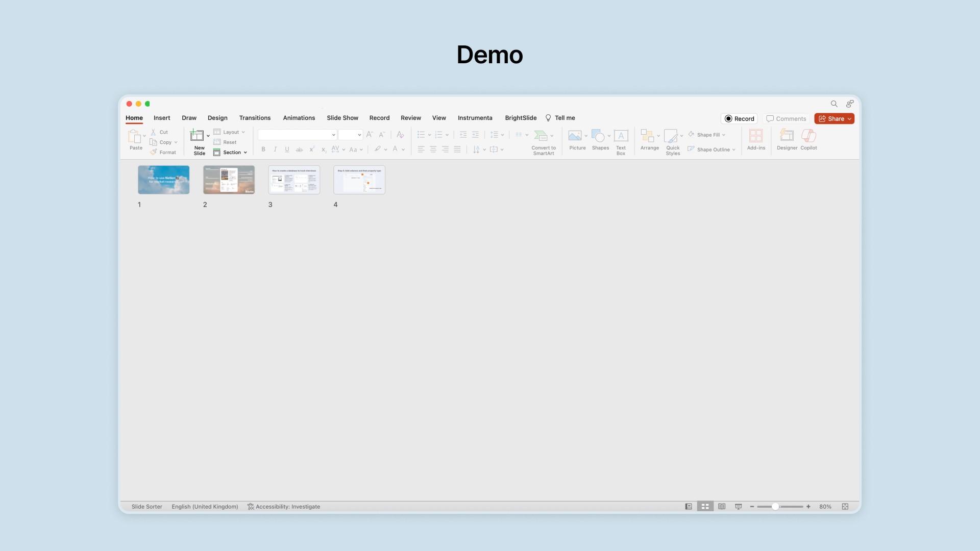Screen dimensions: 980x551
Task: Click the zoom slider handle
Action: tap(775, 507)
